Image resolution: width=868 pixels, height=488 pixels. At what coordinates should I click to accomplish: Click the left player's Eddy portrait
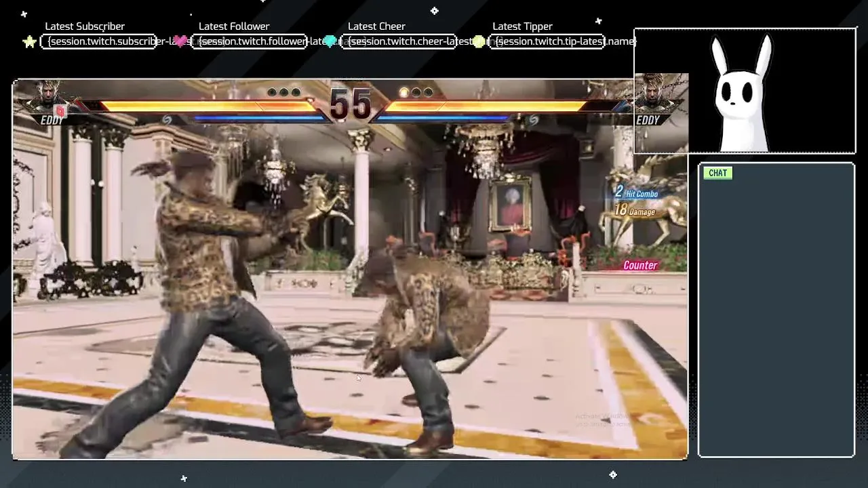(48, 97)
